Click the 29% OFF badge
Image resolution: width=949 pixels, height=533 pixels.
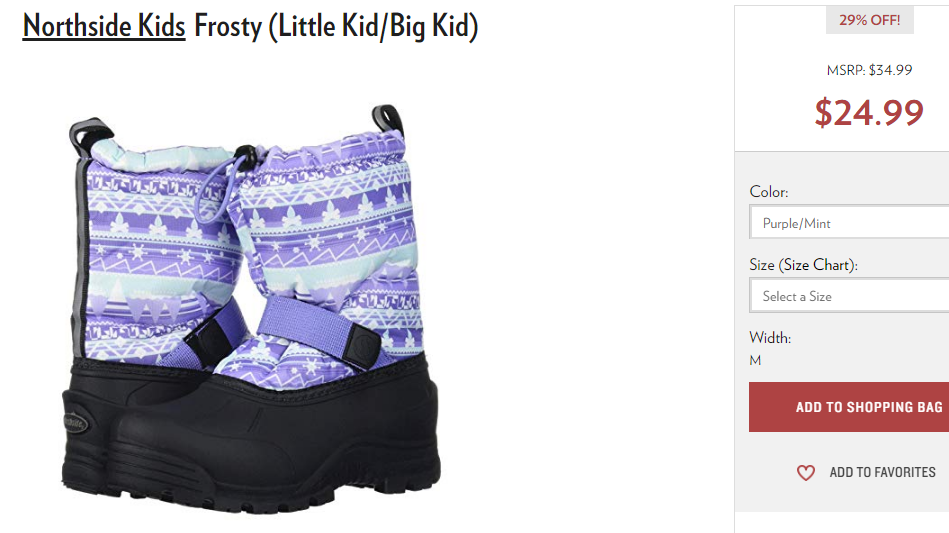(869, 20)
